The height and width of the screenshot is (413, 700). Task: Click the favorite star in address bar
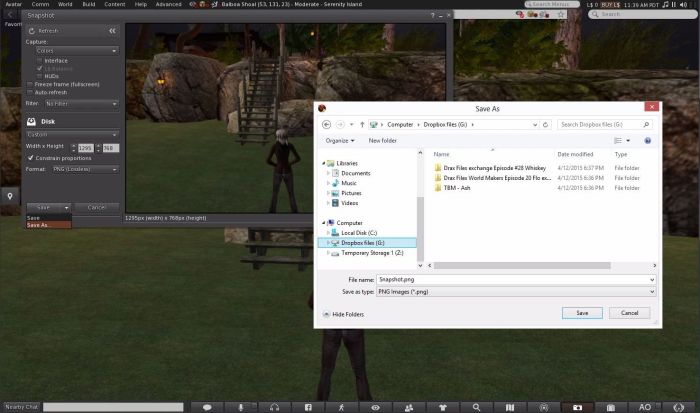click(x=561, y=14)
